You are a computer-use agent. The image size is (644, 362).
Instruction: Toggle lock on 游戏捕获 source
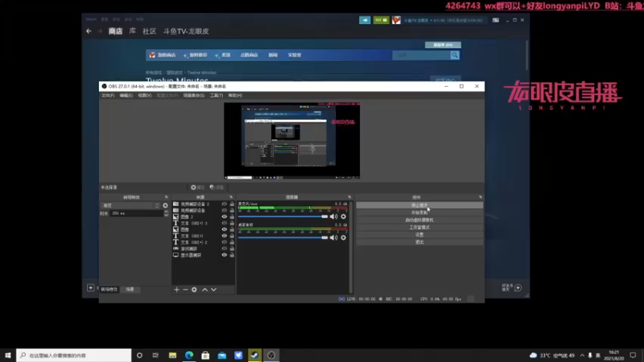pyautogui.click(x=232, y=249)
